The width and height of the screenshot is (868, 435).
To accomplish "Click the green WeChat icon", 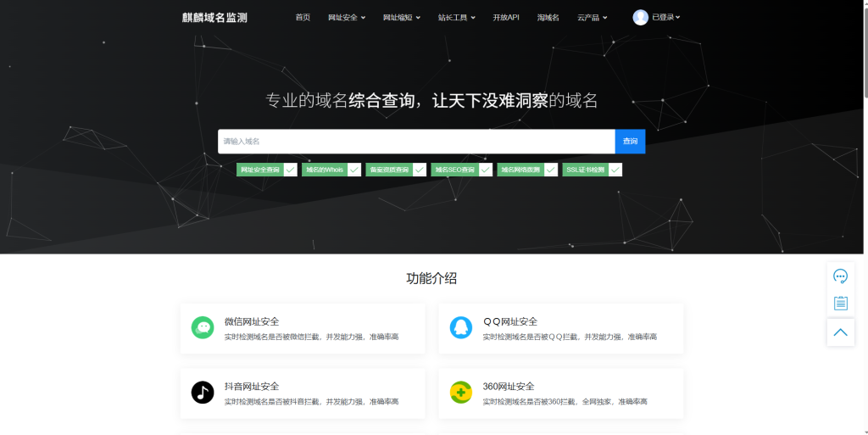I will (x=203, y=327).
